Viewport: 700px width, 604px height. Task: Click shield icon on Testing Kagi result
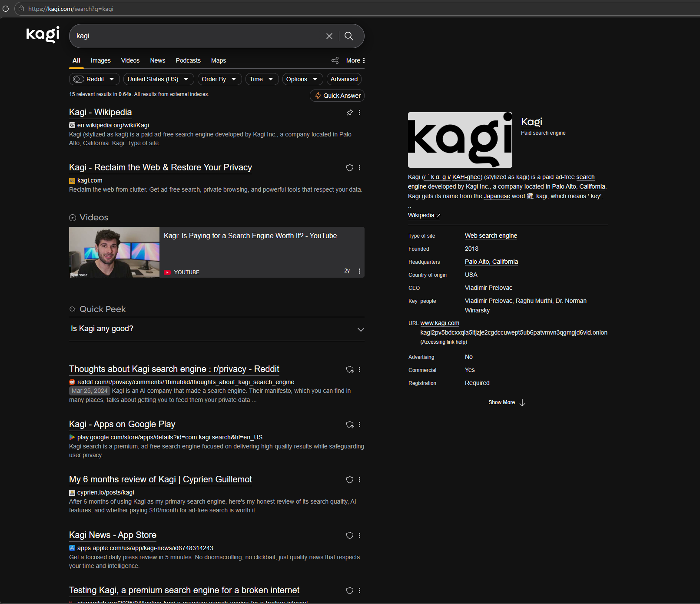[x=350, y=591]
